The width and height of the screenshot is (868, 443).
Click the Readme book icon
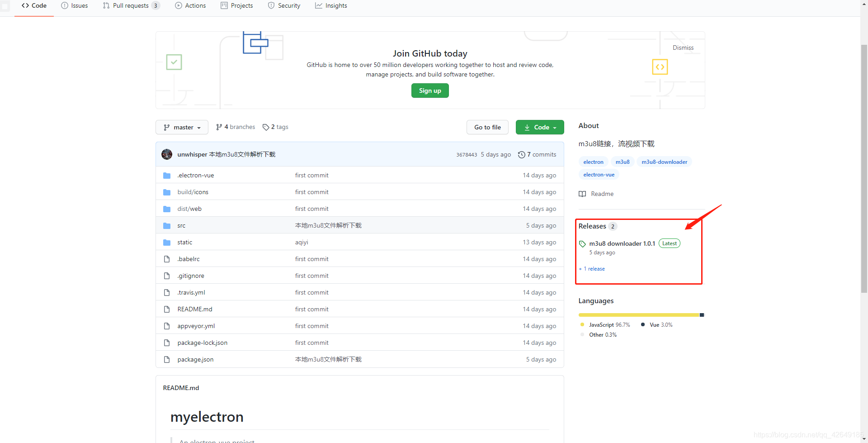click(582, 194)
